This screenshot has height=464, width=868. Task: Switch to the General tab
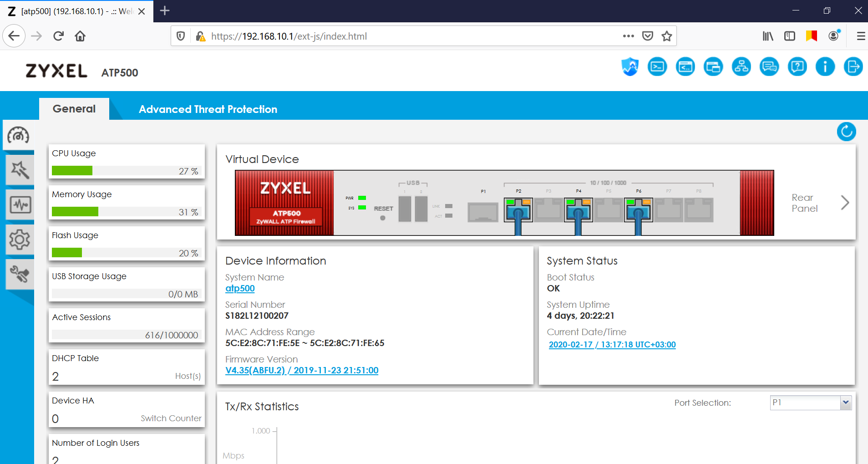click(74, 109)
